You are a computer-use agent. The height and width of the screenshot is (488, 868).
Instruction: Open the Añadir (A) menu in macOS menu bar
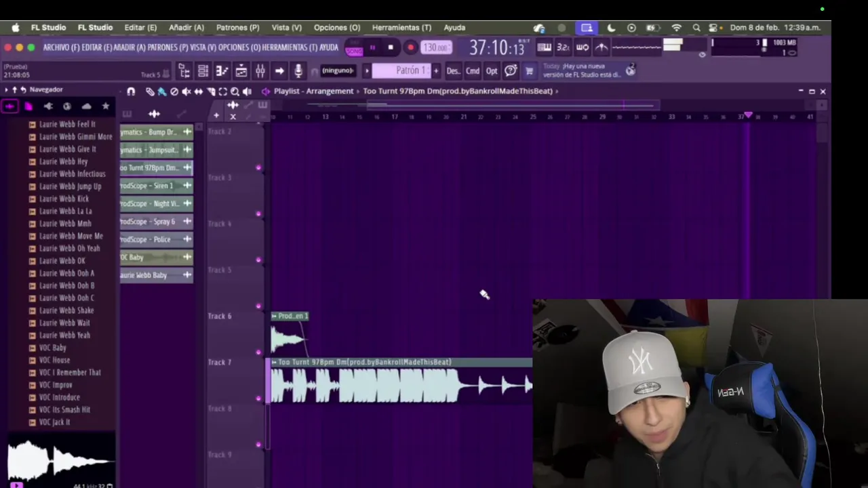coord(186,28)
